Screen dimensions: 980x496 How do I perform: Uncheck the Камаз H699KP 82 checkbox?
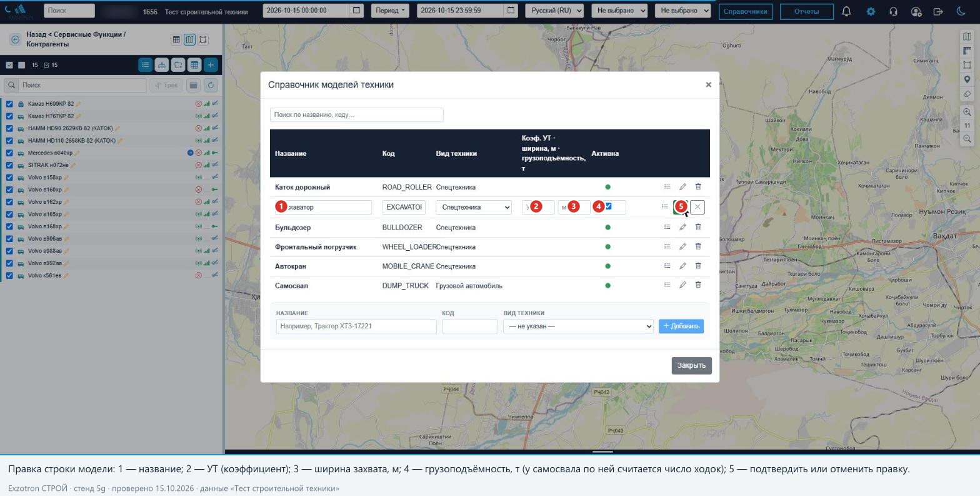point(9,104)
